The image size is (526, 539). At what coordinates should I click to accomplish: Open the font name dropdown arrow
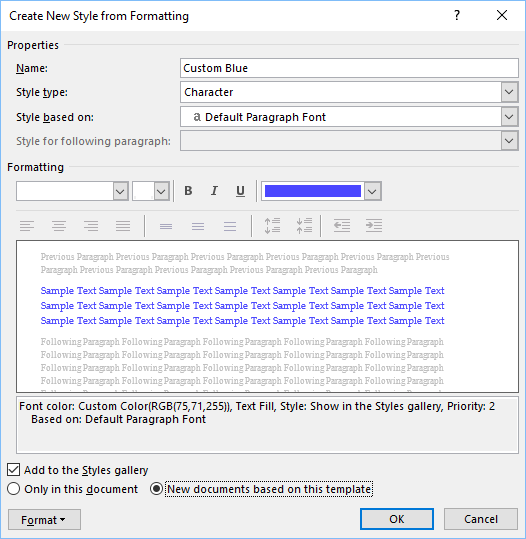pyautogui.click(x=120, y=191)
